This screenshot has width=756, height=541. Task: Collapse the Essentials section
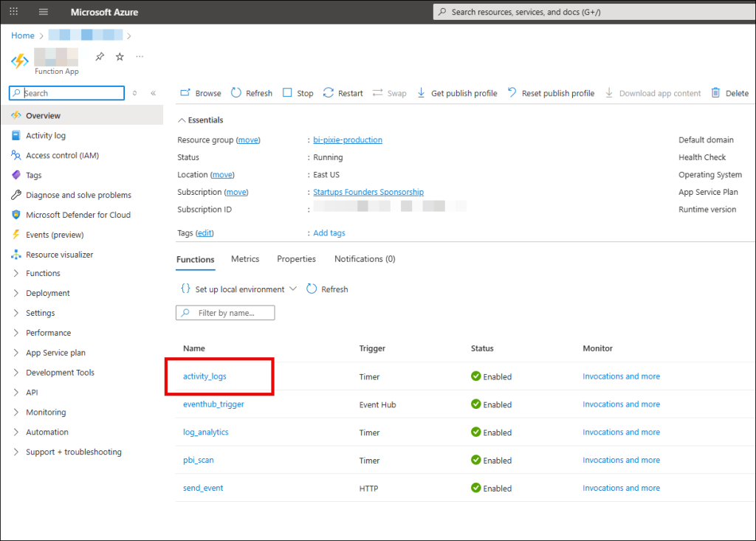point(182,120)
